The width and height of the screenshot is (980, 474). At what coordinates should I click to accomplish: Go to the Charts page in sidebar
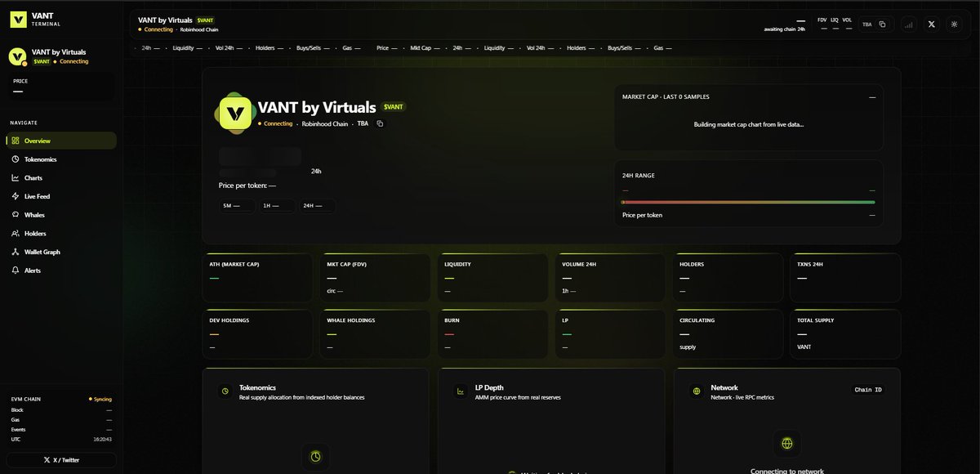[61, 177]
